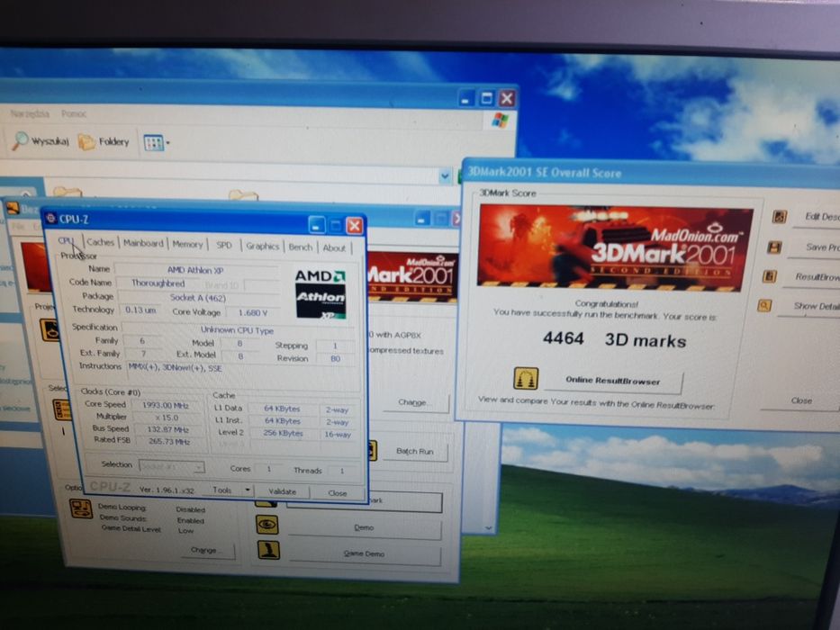Minimize the Explorer window

tap(466, 98)
